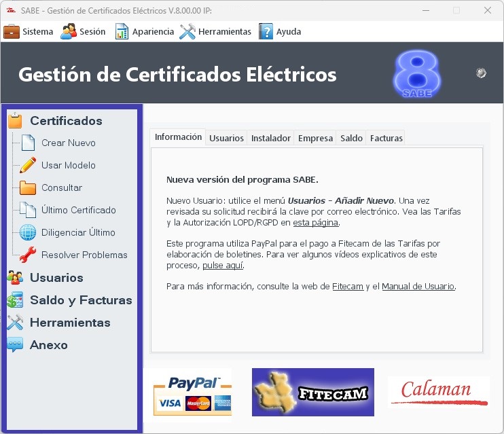Click the Usar Modelo pencil icon
504x434 pixels.
click(28, 165)
